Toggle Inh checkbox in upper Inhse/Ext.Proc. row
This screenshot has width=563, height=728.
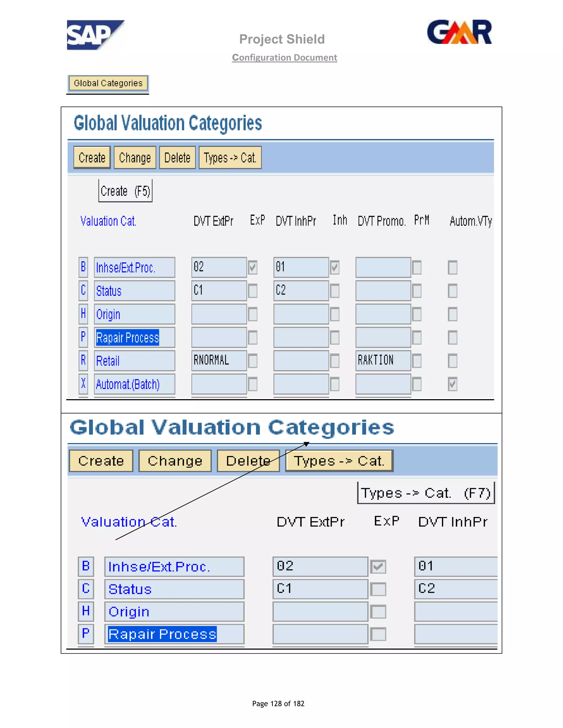pyautogui.click(x=335, y=268)
